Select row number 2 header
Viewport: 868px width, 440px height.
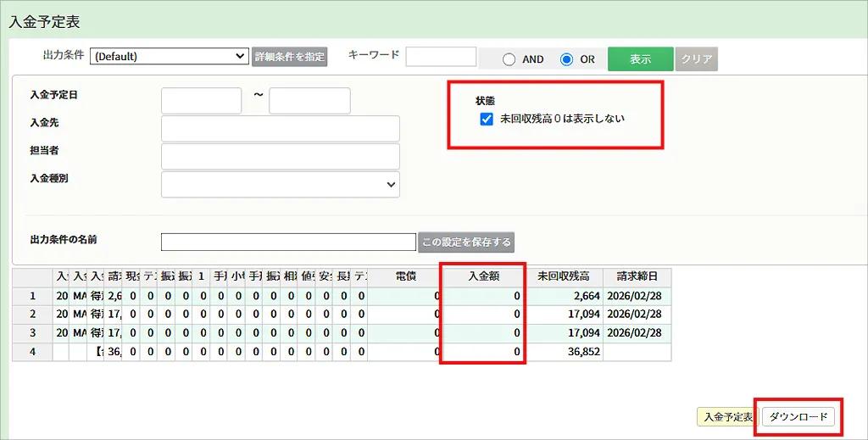pos(33,315)
